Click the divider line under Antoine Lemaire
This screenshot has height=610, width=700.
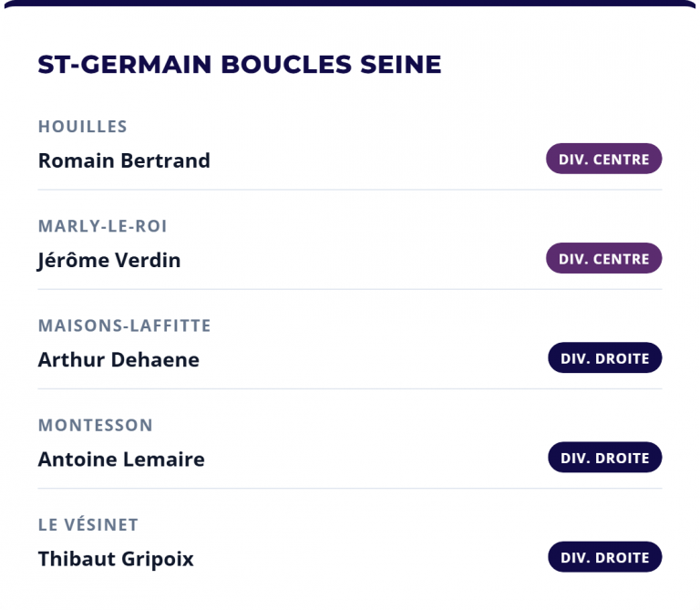(x=350, y=488)
